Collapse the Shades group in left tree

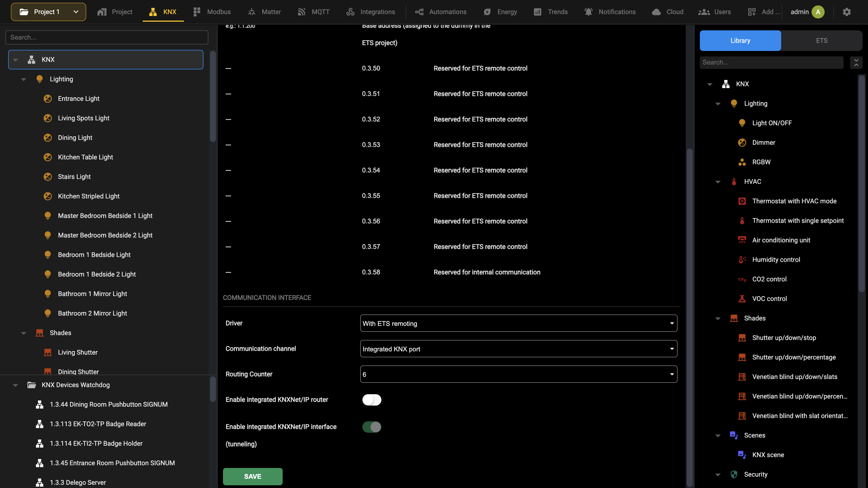click(x=24, y=333)
